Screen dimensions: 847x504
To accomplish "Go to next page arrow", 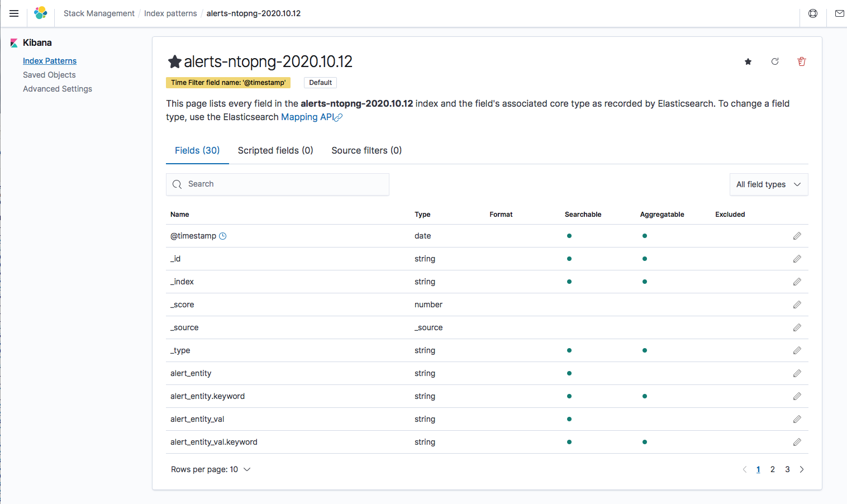I will click(x=802, y=469).
